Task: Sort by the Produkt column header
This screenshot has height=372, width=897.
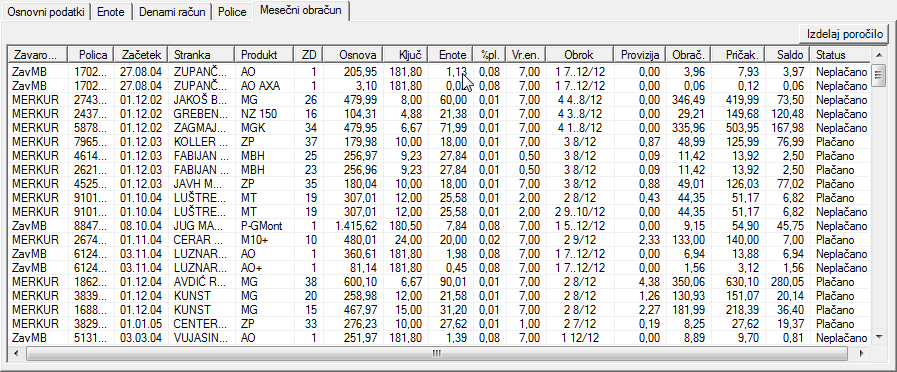Action: pyautogui.click(x=264, y=55)
